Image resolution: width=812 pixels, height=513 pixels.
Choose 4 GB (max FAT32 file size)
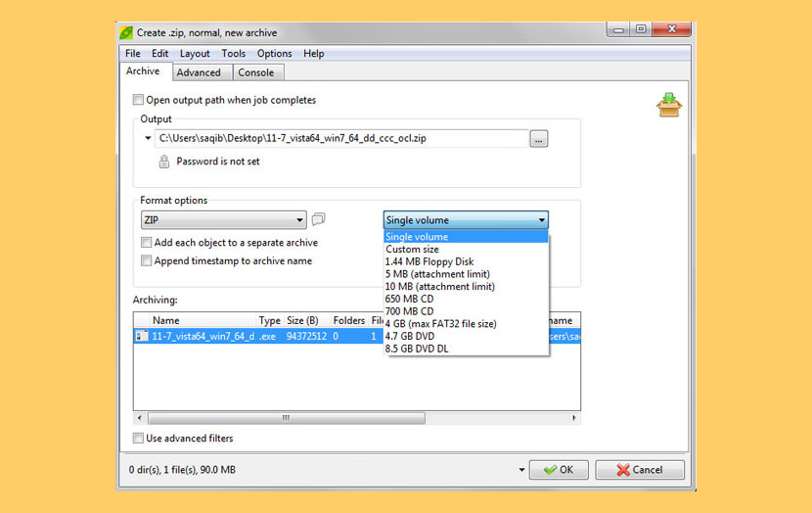[x=466, y=324]
